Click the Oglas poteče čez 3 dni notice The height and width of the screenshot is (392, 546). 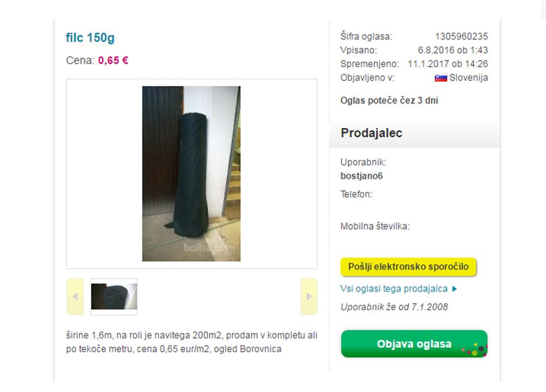pos(389,101)
